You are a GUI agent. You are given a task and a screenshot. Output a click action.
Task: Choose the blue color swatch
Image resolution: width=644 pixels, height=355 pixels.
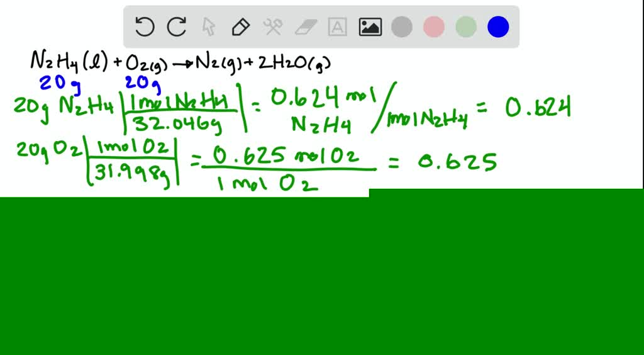(x=498, y=27)
